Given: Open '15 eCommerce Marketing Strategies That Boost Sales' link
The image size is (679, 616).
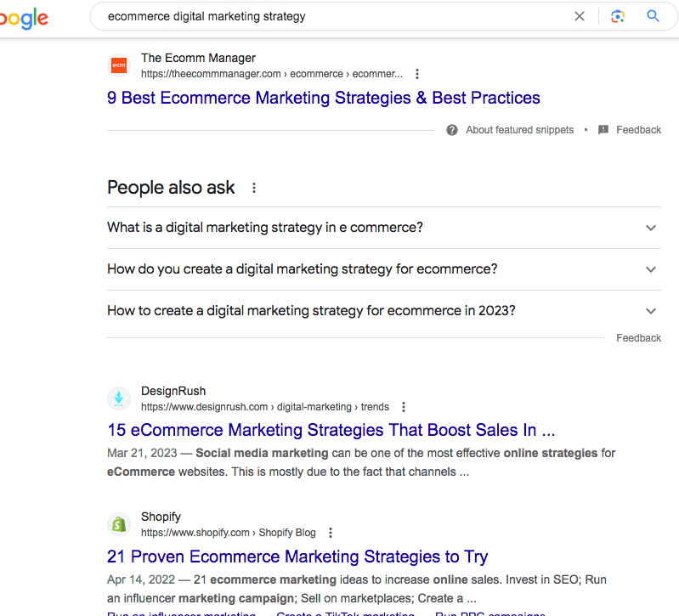Looking at the screenshot, I should [331, 430].
